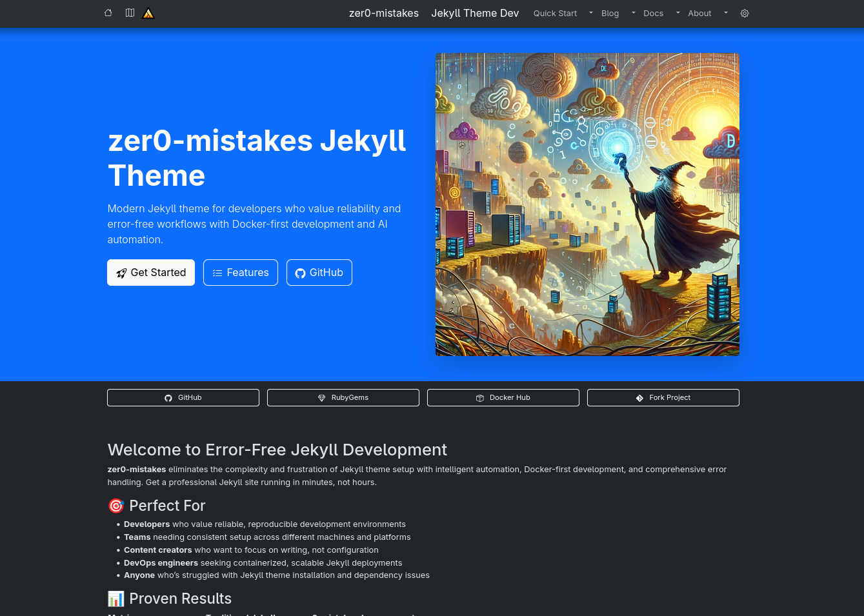Select the list icon on the Features button
The width and height of the screenshot is (864, 616).
click(217, 272)
